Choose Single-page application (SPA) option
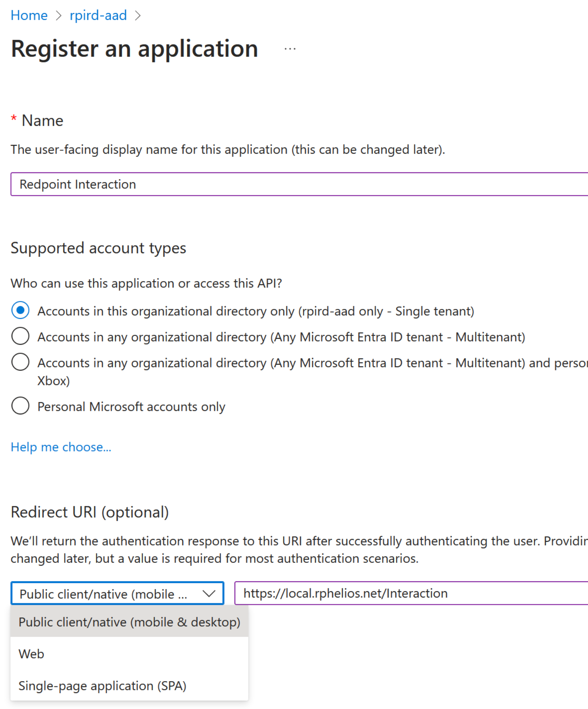Viewport: 588px width, 709px height. click(102, 686)
